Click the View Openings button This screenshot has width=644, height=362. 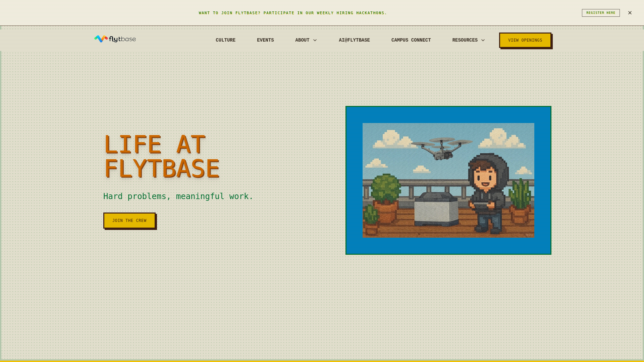pyautogui.click(x=525, y=40)
